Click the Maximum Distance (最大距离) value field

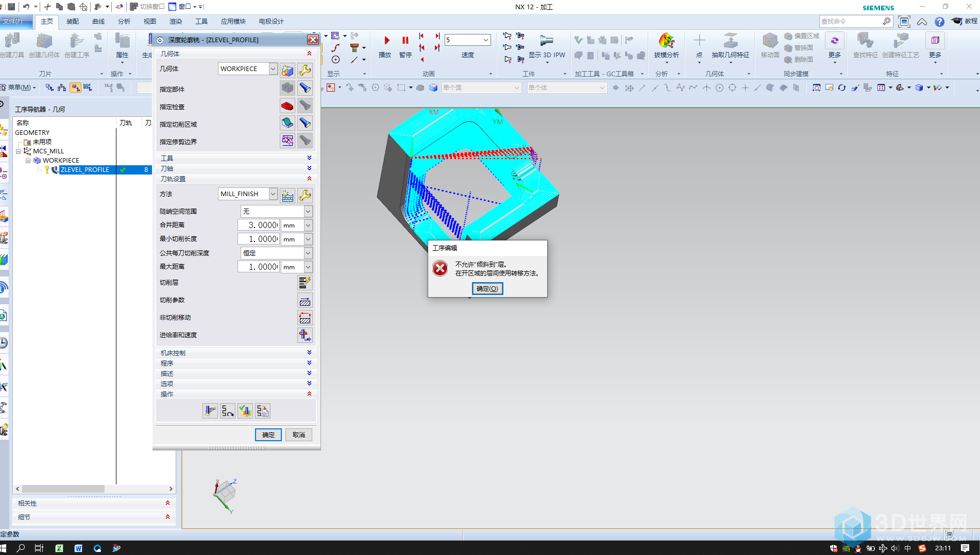[x=258, y=267]
